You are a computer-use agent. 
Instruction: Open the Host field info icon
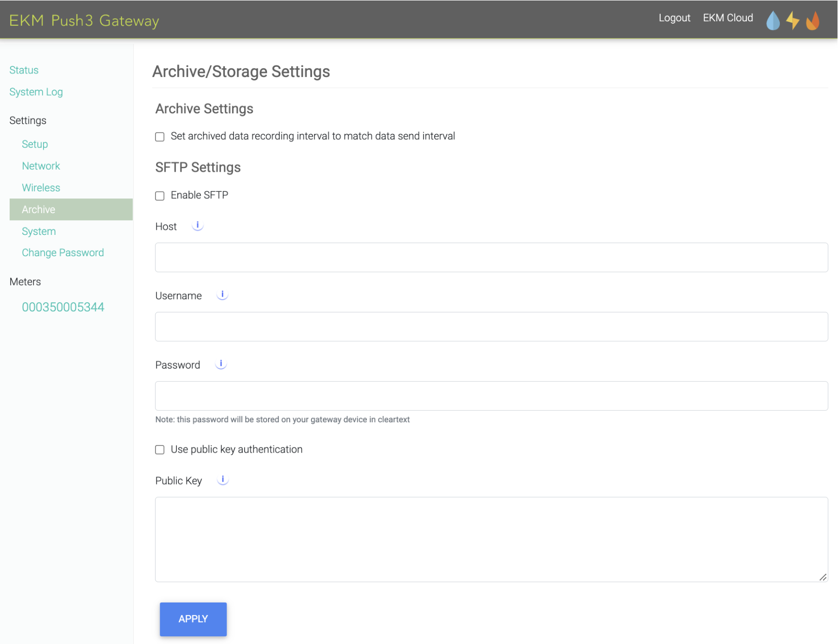(198, 226)
